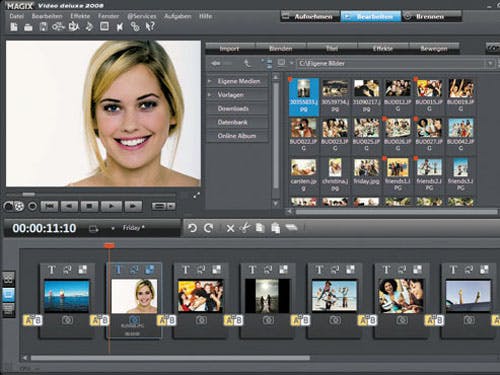Stop the preview playback
The height and width of the screenshot is (375, 500).
pos(89,206)
